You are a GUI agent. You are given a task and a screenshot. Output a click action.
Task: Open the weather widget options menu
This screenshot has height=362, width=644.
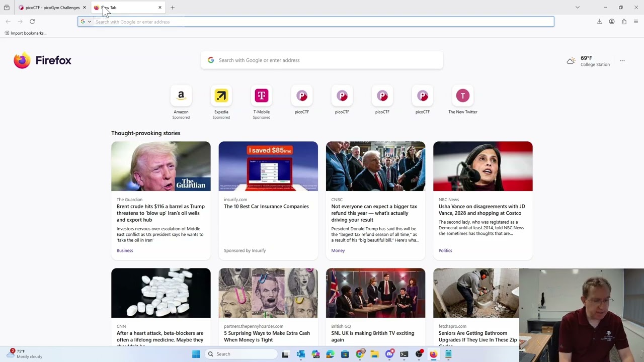(x=622, y=61)
